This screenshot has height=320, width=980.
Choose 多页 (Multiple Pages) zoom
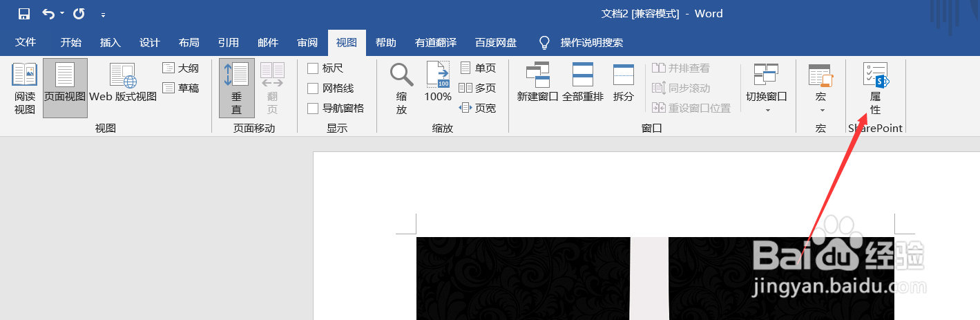[x=477, y=88]
